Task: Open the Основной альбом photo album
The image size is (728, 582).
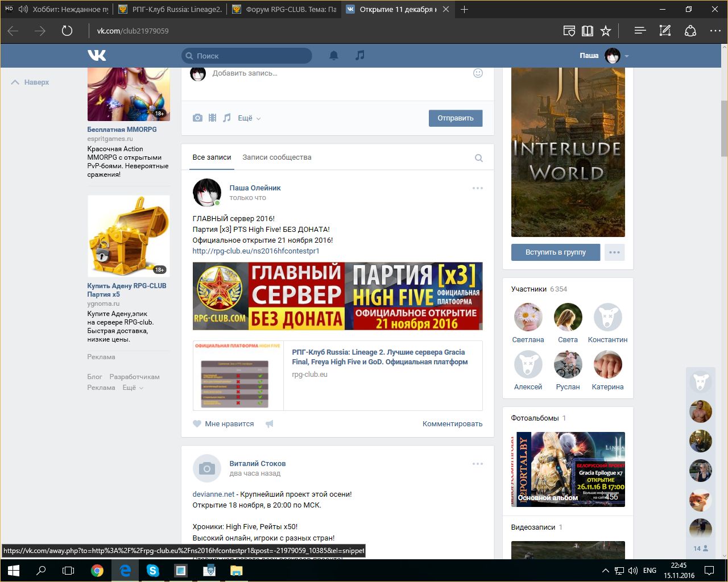Action: click(568, 469)
